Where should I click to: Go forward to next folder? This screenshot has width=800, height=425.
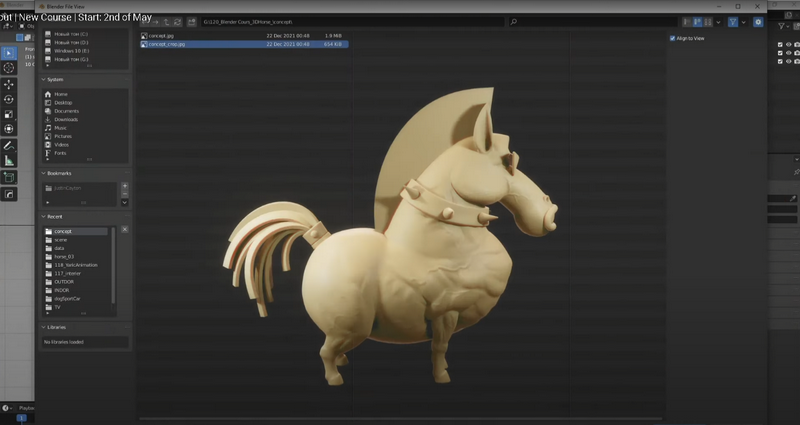point(156,22)
